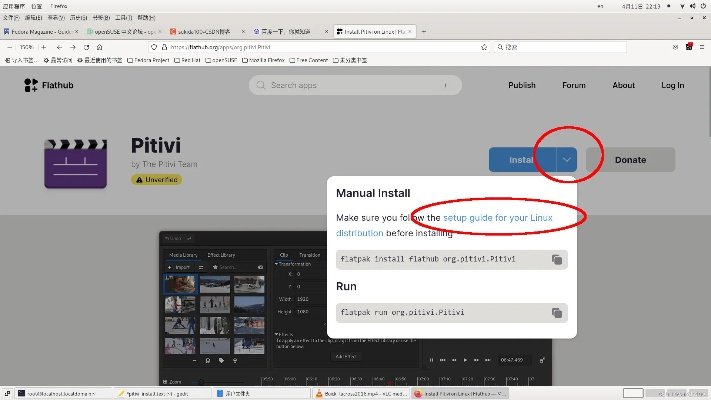Copy the flatpak install command
The image size is (711, 400).
tap(556, 260)
